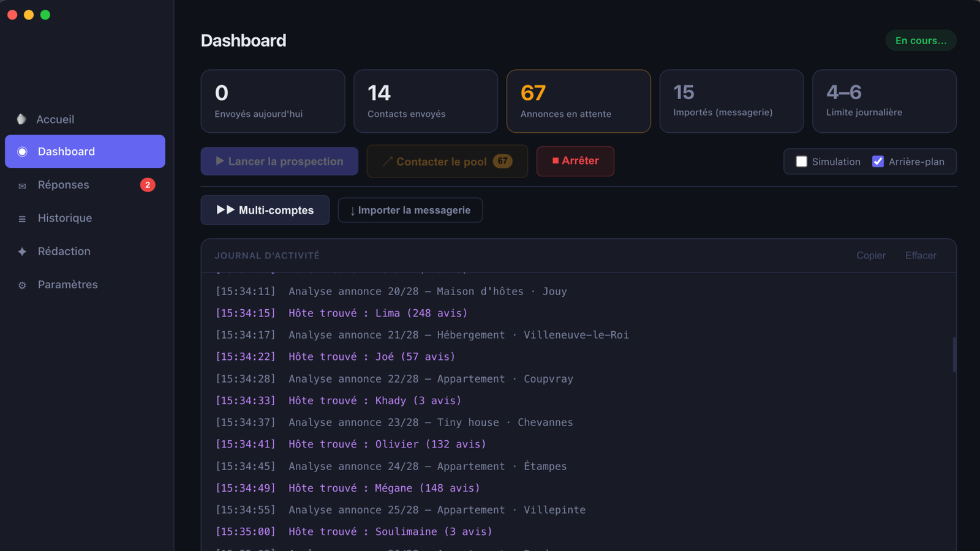Open the Accueil section

coord(85,119)
